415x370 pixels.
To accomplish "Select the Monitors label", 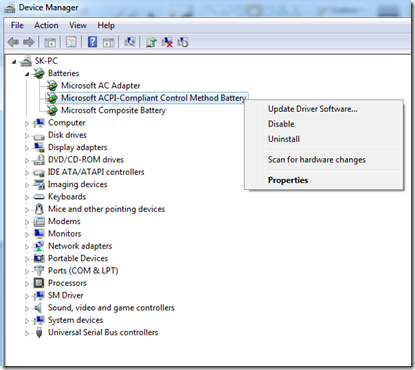I will pos(65,234).
